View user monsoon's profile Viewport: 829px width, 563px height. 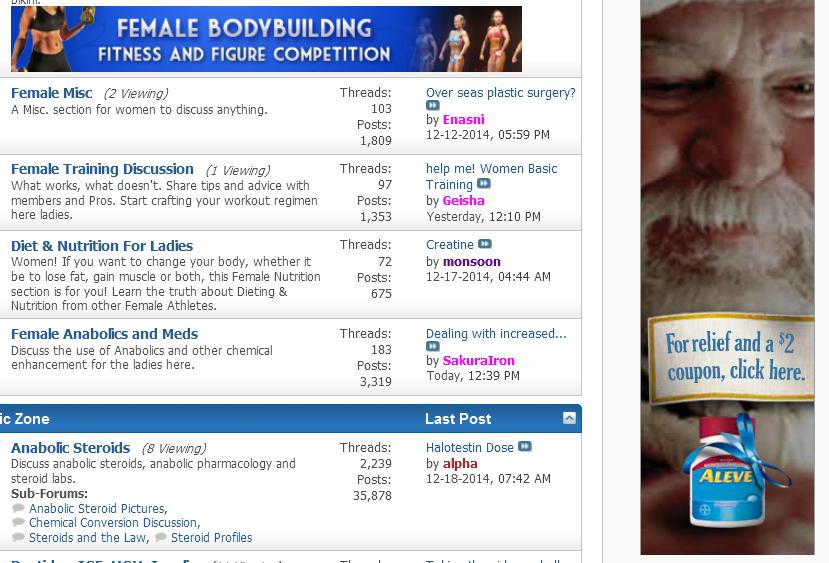point(471,261)
